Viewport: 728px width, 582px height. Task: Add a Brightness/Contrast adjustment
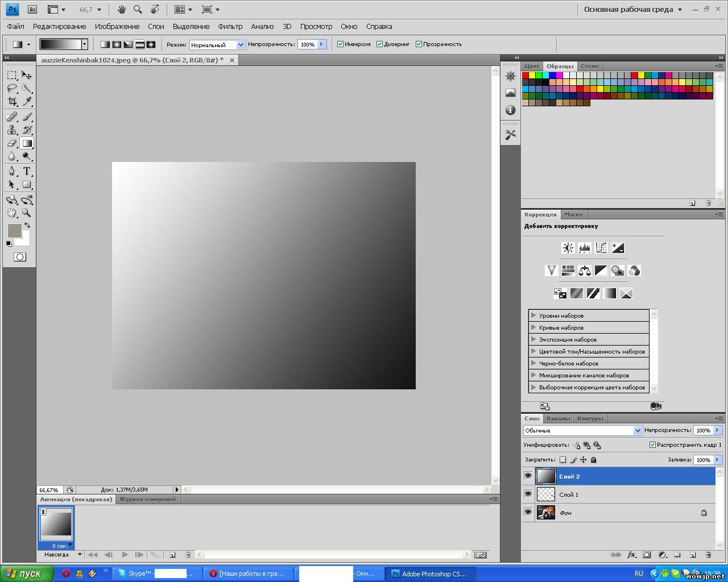coord(568,248)
